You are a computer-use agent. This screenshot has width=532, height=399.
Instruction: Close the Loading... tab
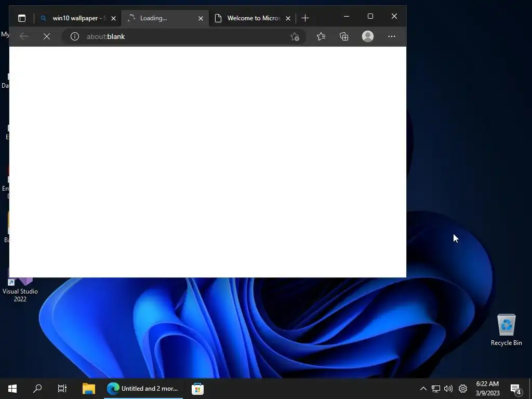click(201, 18)
